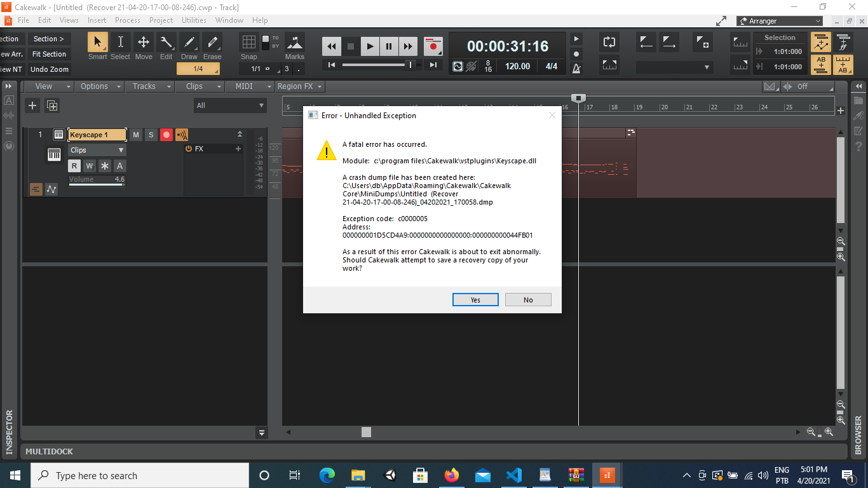This screenshot has height=488, width=868.
Task: Toggle input echo on Keyscape 1
Action: click(182, 135)
